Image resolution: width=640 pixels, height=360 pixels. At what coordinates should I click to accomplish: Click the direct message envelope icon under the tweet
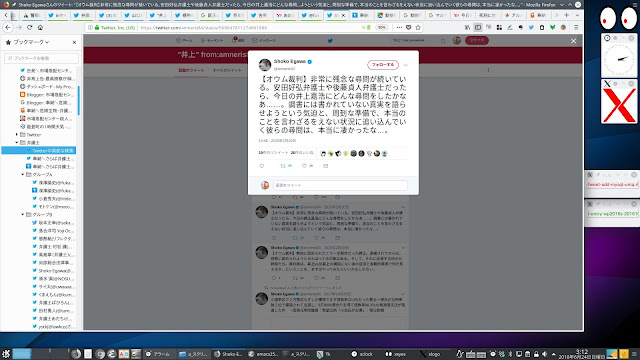325,166
